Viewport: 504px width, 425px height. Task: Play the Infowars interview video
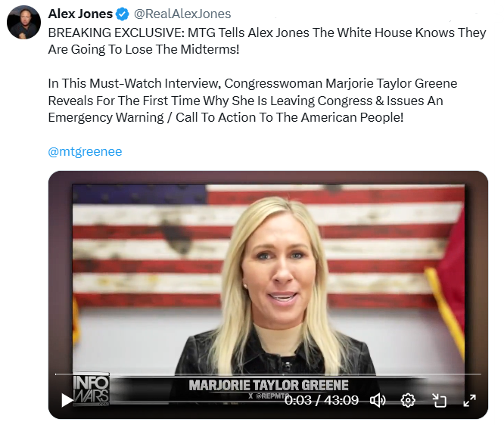click(67, 400)
